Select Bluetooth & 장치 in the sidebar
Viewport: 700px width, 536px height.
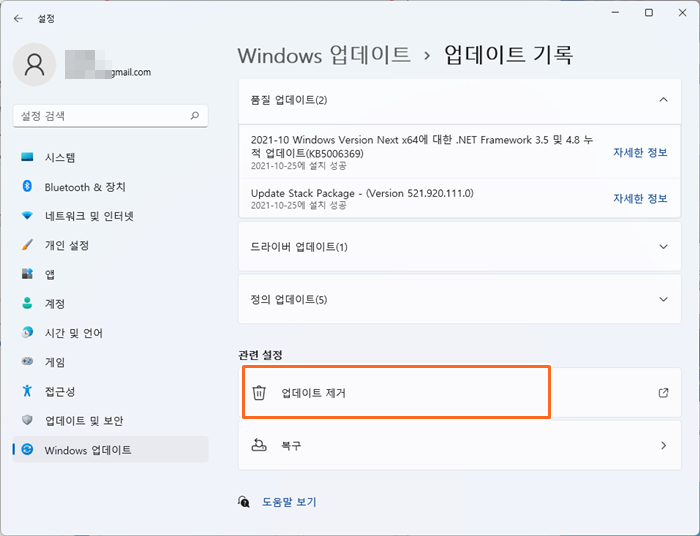coord(110,187)
